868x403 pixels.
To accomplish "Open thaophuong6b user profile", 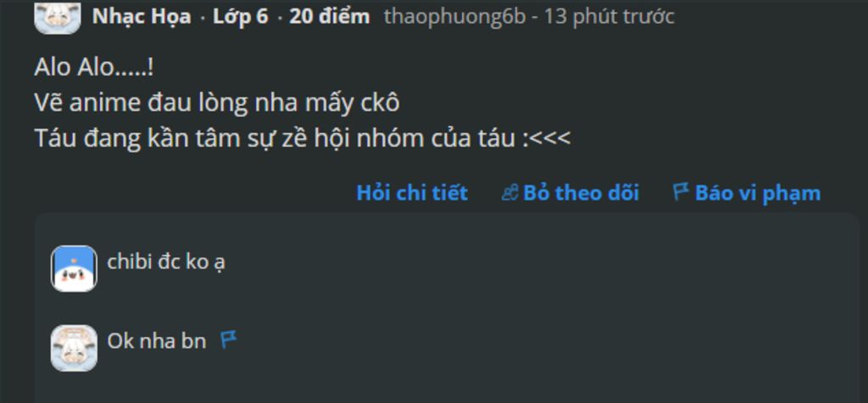I will (x=454, y=17).
